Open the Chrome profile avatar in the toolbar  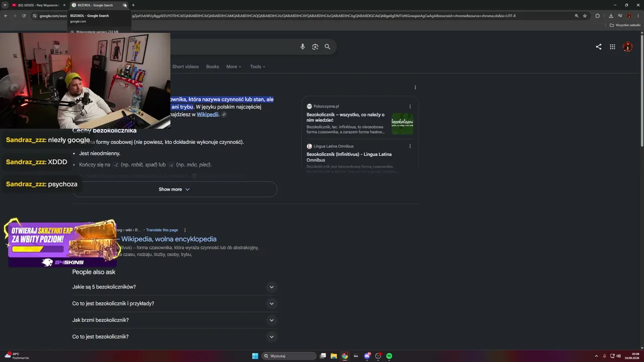pos(629,16)
